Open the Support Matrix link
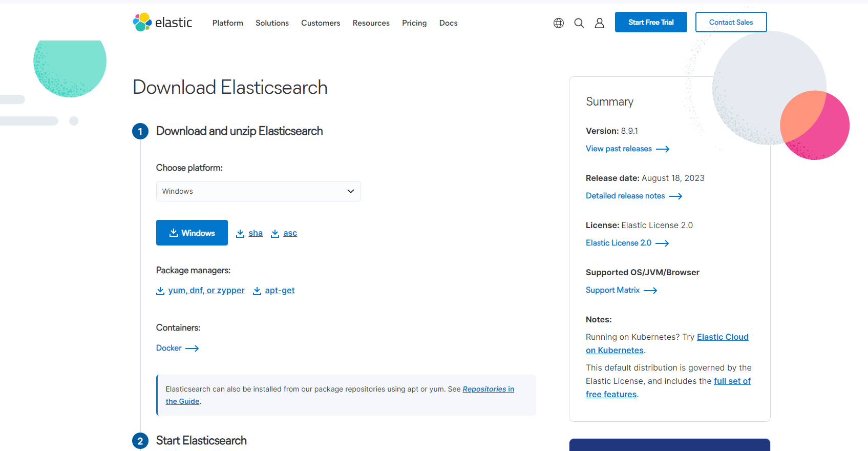Image resolution: width=868 pixels, height=451 pixels. click(612, 290)
